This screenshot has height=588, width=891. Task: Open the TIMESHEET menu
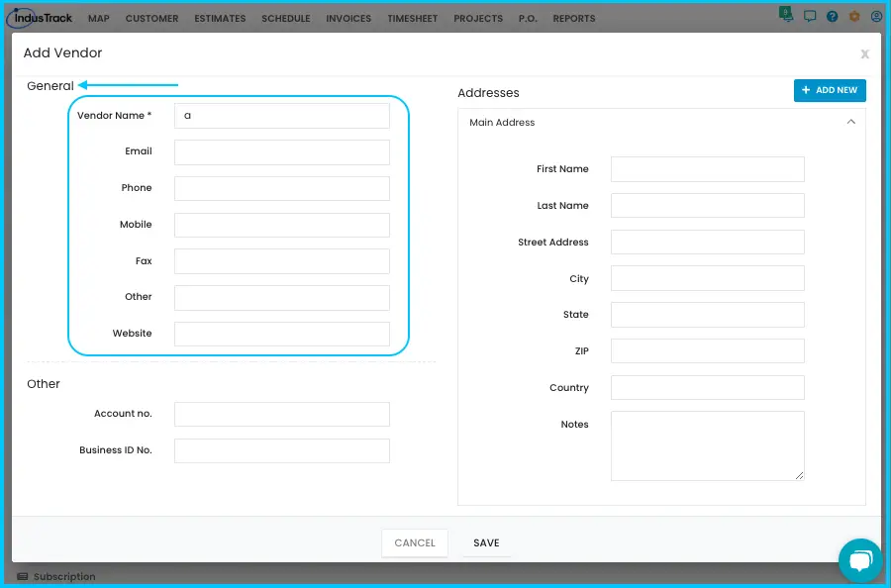coord(413,19)
